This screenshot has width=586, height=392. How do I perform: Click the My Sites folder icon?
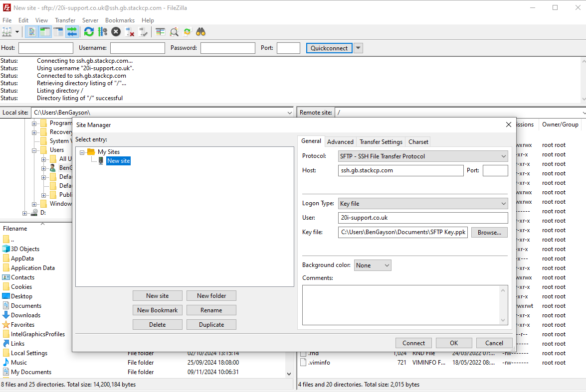[x=91, y=151]
